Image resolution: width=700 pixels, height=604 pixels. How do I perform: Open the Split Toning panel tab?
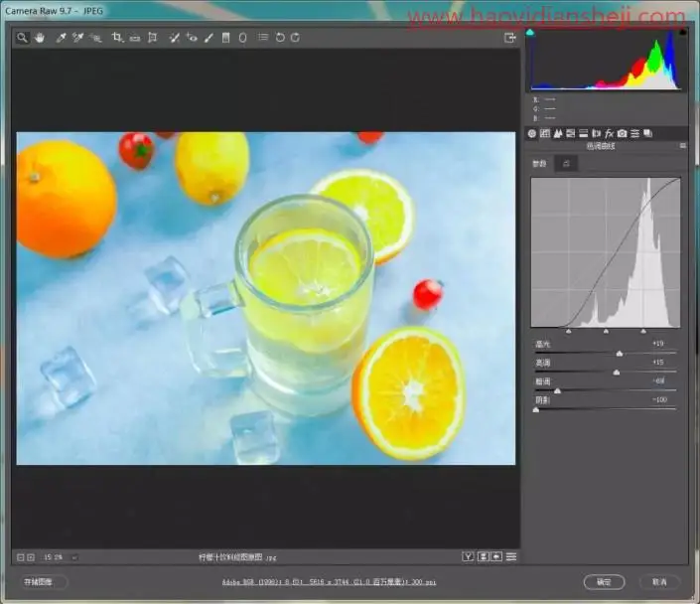point(584,133)
